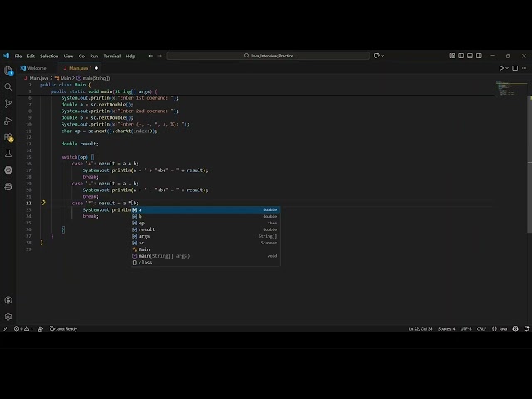Split the editor to the right
Screen dimensions: 532x399
coord(515,68)
